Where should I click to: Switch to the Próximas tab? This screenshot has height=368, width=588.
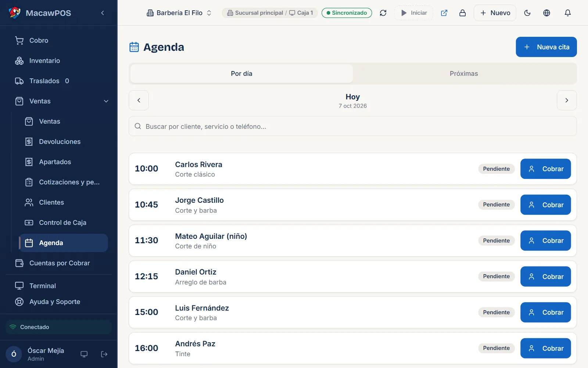[464, 74]
